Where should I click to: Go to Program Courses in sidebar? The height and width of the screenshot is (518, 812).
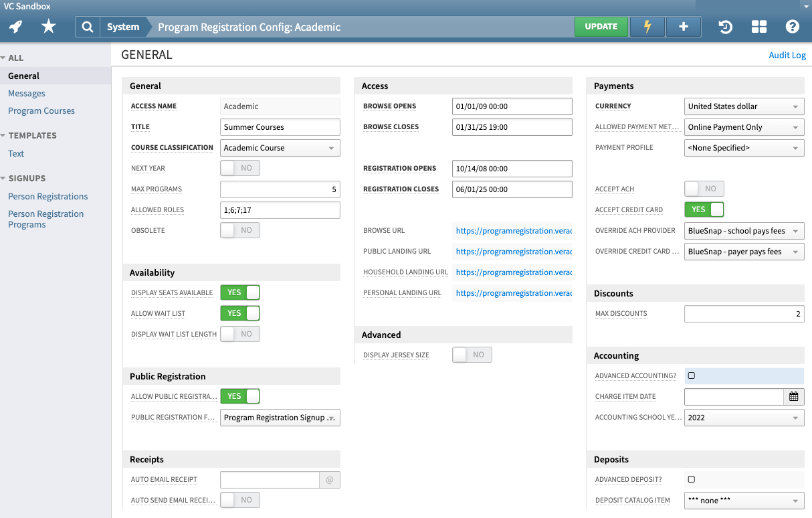pos(41,111)
